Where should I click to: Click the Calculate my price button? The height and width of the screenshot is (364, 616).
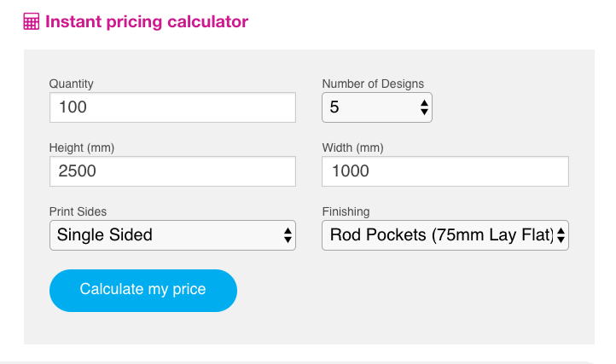(x=143, y=290)
